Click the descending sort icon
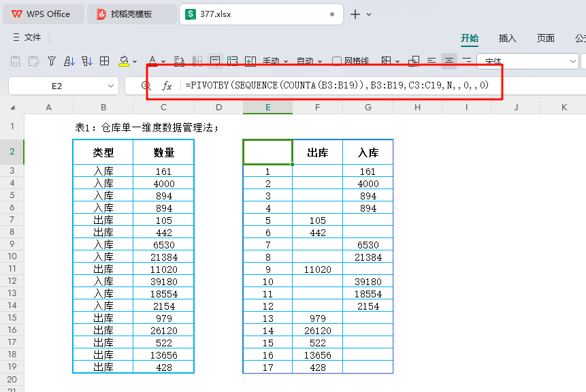Screen dimensions: 586x392 click(87, 61)
